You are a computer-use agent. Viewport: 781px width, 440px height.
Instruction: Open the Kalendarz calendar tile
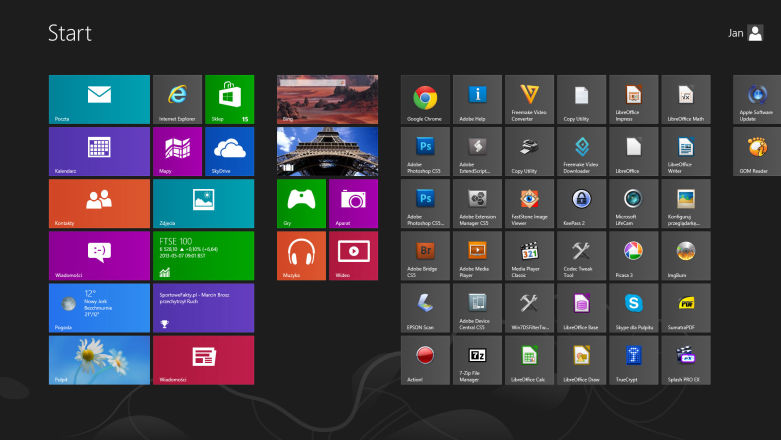(99, 151)
